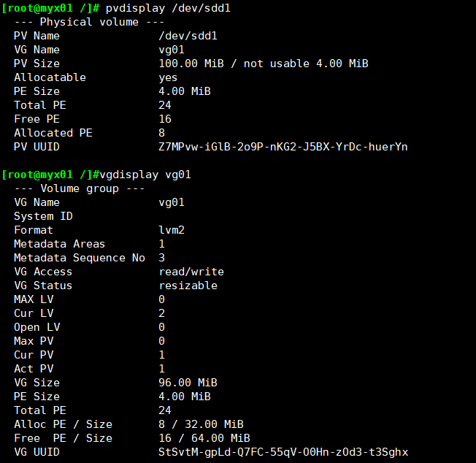The image size is (476, 463).
Task: Select the PV Size value 100.00 MiB
Action: (191, 64)
